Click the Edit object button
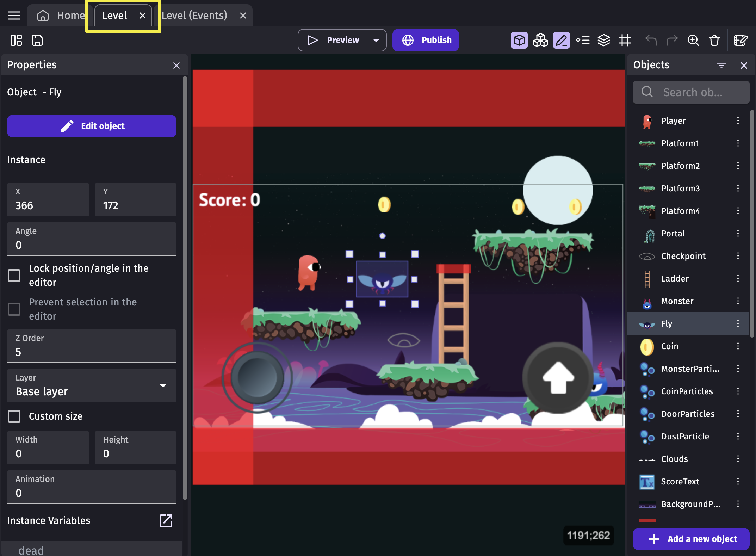Image resolution: width=756 pixels, height=556 pixels. (92, 126)
